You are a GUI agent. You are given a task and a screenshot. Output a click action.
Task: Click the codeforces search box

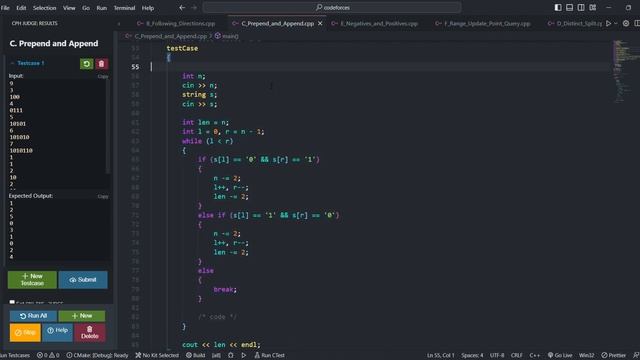click(x=332, y=7)
